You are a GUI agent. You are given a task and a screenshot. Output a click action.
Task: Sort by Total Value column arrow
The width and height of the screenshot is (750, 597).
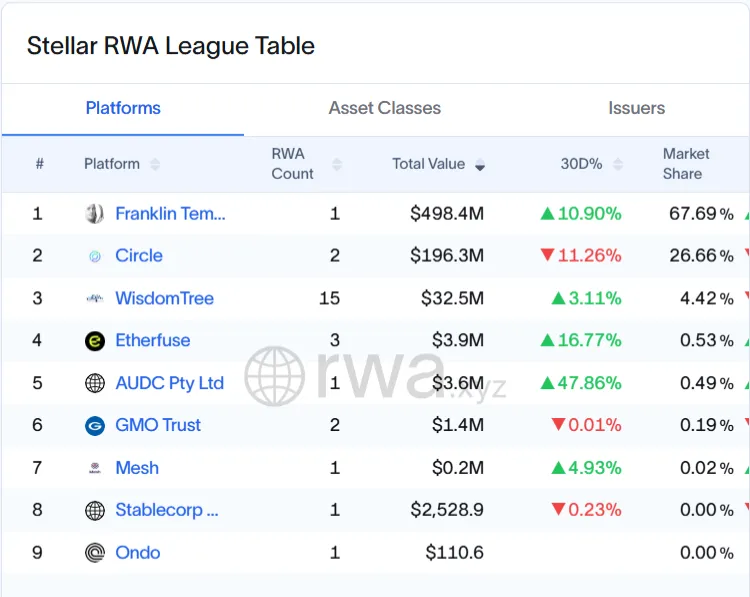point(480,164)
